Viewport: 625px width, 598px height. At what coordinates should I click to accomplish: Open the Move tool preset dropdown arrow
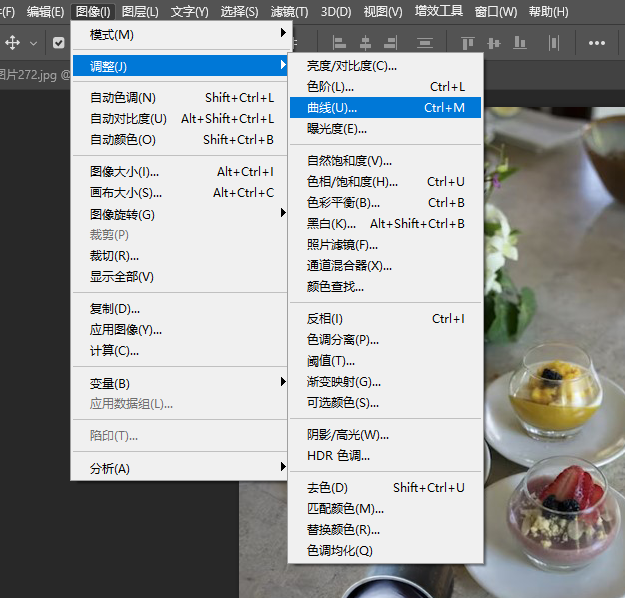34,43
